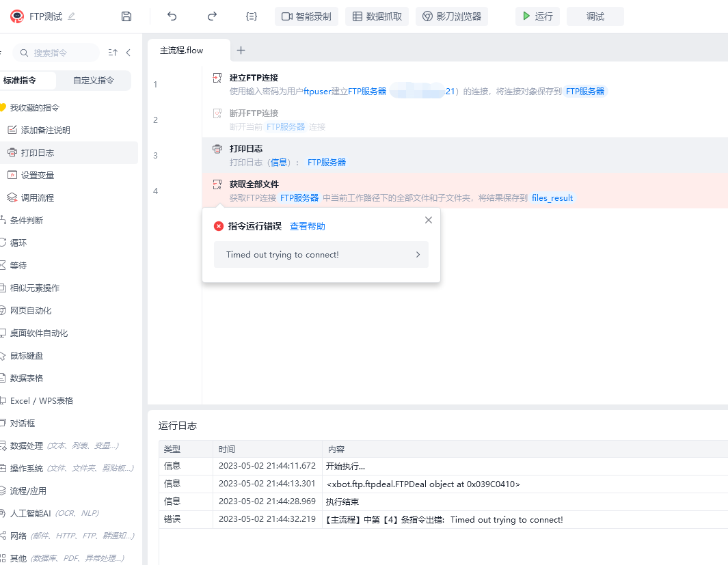Close the 指令运行错误 popup
Image resolution: width=728 pixels, height=565 pixels.
(x=429, y=220)
